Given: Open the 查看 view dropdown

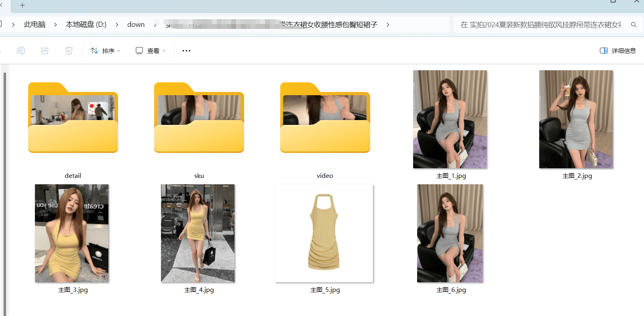Looking at the screenshot, I should point(151,51).
